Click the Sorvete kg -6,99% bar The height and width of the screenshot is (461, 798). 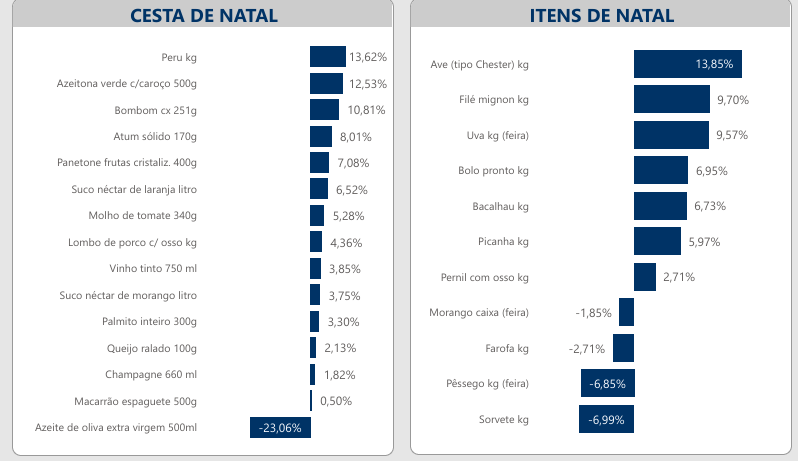(606, 419)
